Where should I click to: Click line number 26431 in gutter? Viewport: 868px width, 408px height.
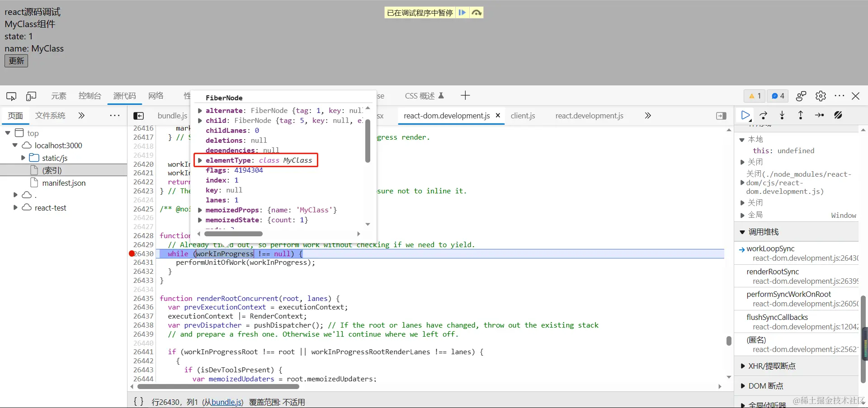point(143,263)
